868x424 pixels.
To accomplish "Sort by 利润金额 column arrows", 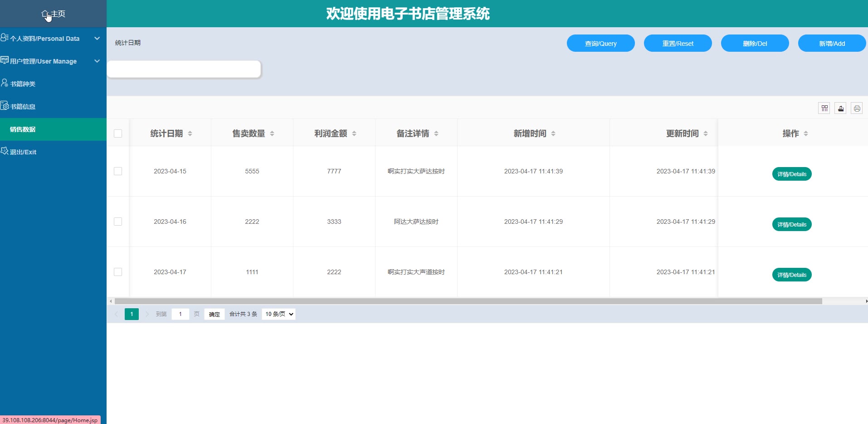I will [354, 133].
